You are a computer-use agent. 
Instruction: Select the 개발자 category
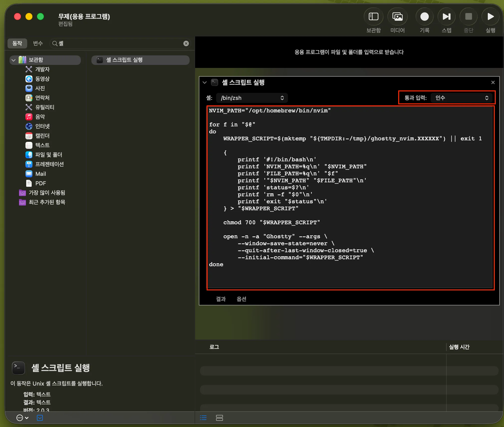37,69
